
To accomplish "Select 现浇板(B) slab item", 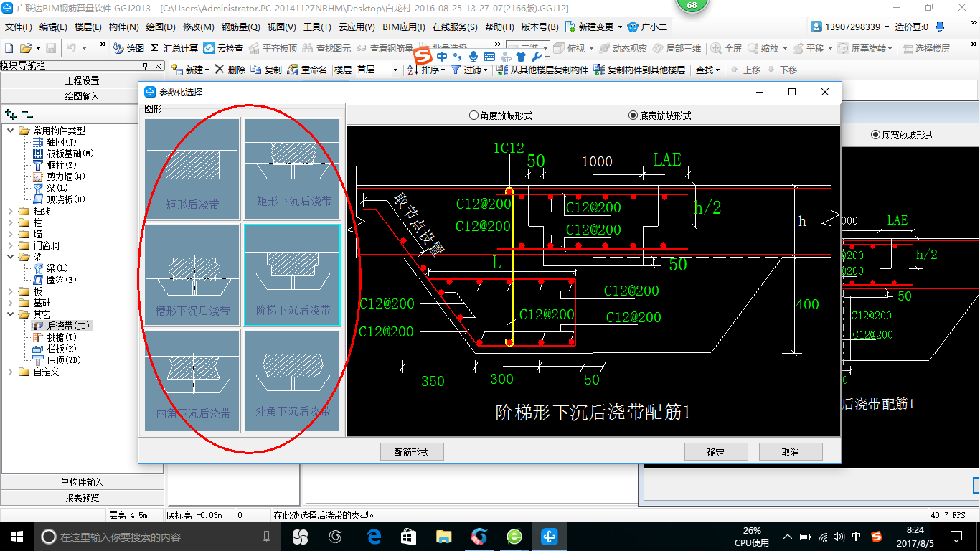I will tap(59, 199).
